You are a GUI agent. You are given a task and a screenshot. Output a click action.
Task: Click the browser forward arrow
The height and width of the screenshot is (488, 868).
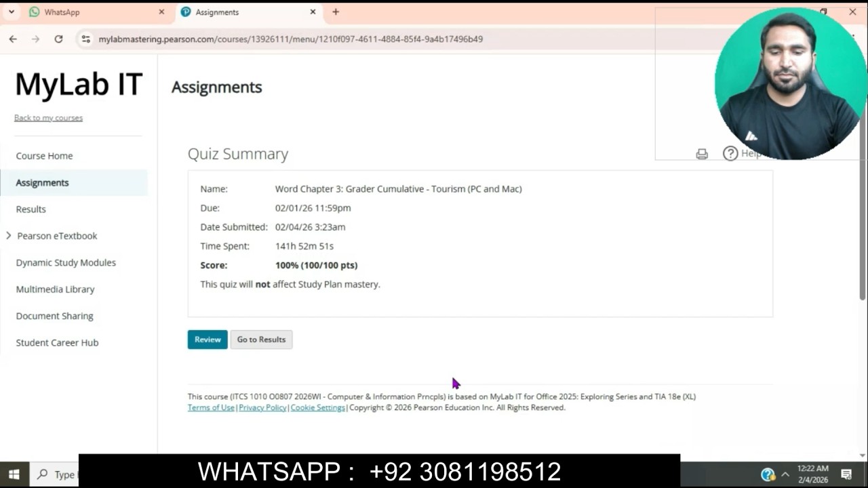coord(36,39)
